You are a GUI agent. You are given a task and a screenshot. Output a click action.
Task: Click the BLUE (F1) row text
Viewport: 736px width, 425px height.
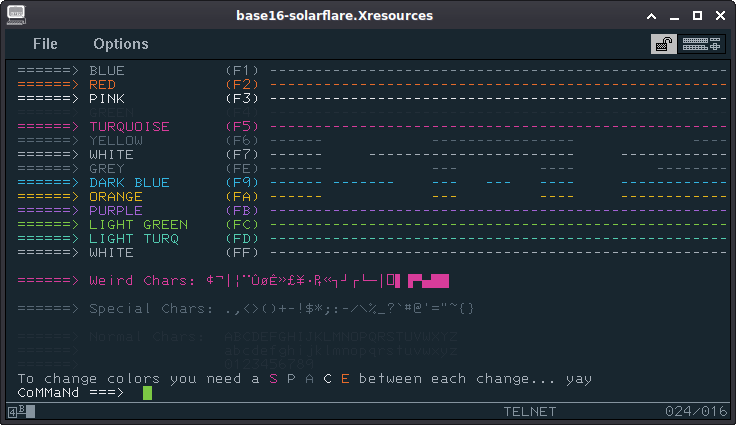107,70
